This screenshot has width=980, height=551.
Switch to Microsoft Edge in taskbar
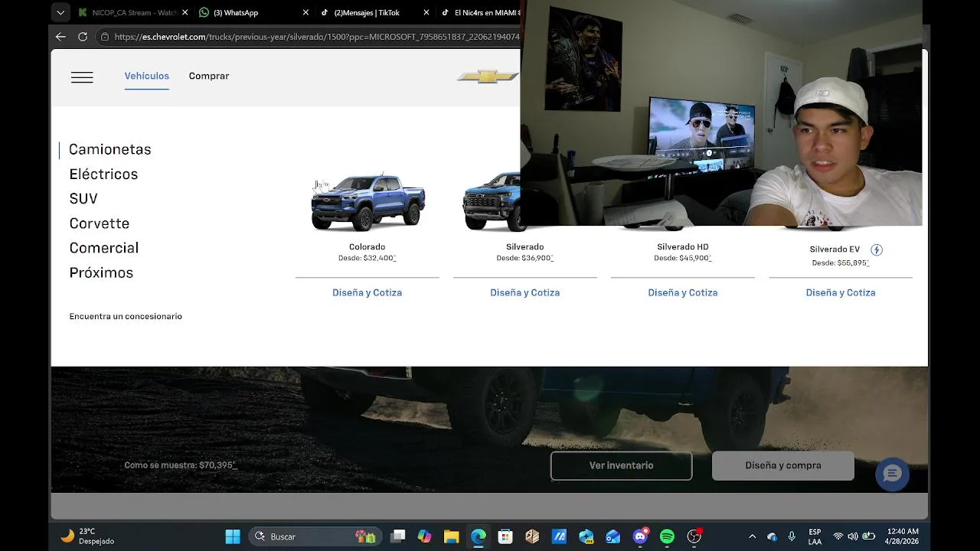click(479, 536)
